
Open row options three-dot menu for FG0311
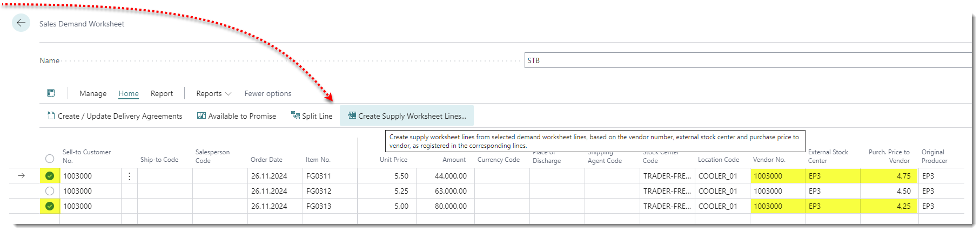[129, 176]
